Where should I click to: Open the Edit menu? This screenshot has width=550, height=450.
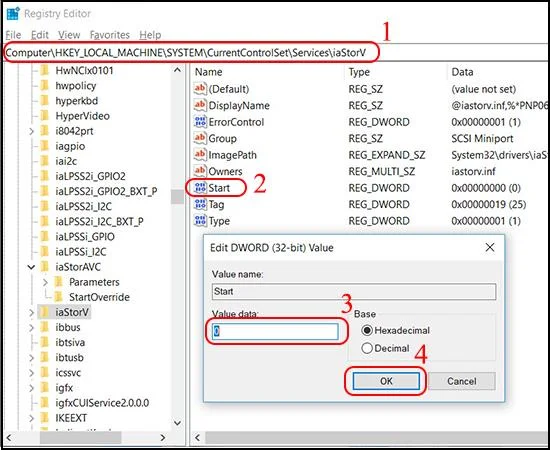coord(40,35)
